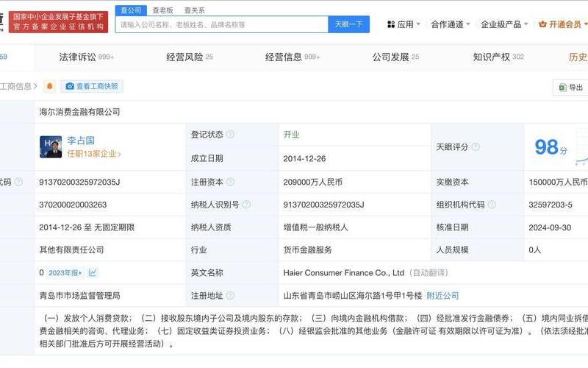Click company type 其他有限责任公司
This screenshot has height=368, width=588.
tap(71, 250)
